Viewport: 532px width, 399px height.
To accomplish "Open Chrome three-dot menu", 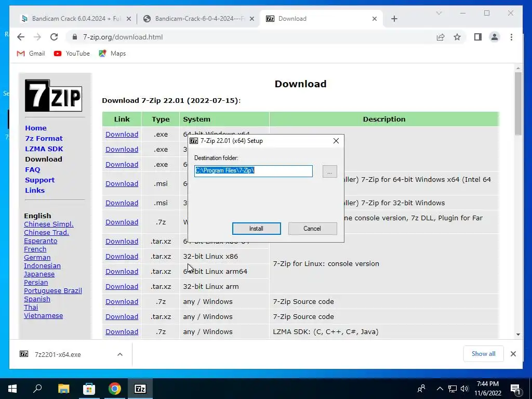I will (x=511, y=37).
